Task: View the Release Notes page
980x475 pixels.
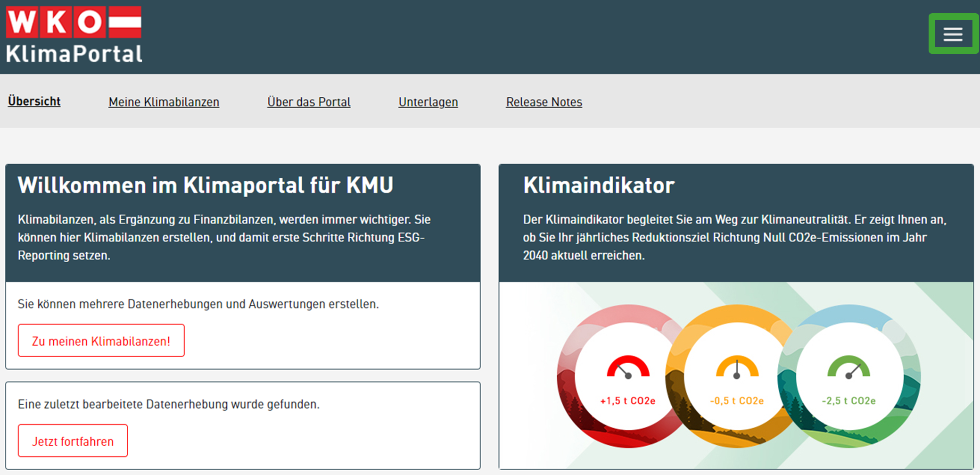Action: (x=544, y=102)
